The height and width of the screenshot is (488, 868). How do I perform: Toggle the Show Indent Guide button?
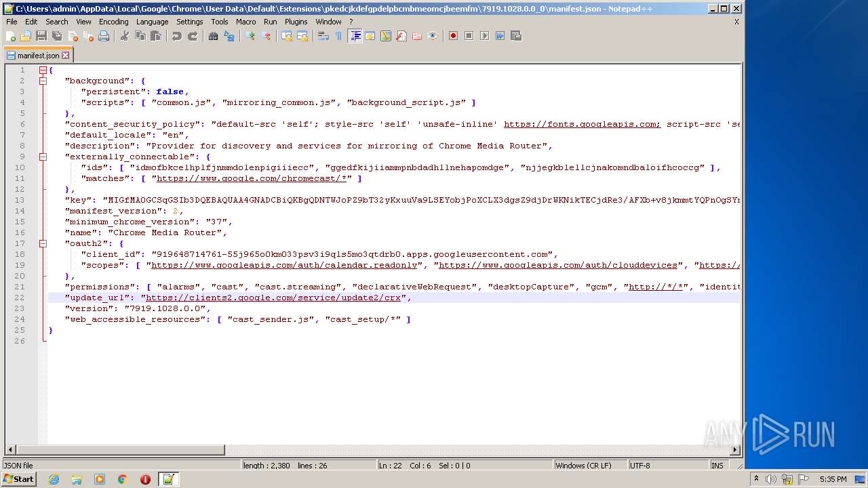355,36
